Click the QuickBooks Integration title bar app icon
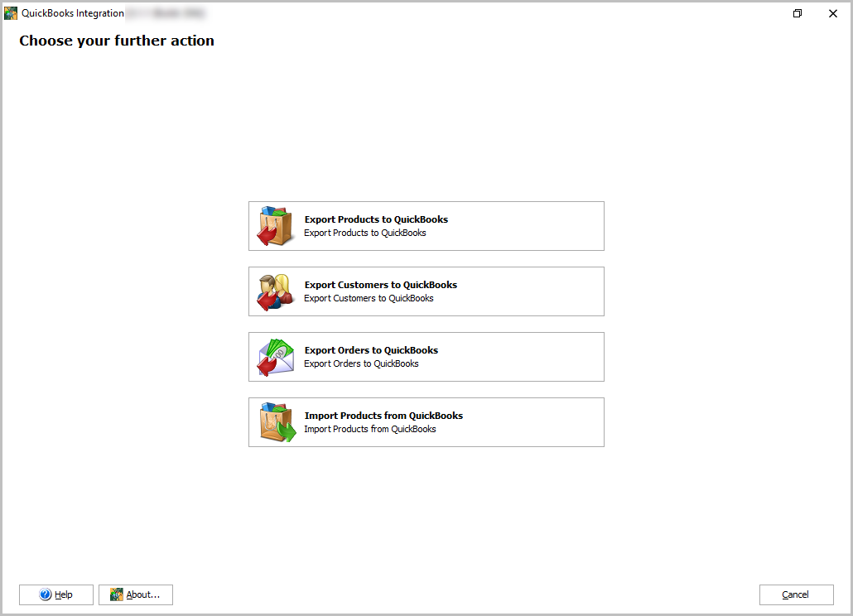The width and height of the screenshot is (853, 616). point(10,13)
